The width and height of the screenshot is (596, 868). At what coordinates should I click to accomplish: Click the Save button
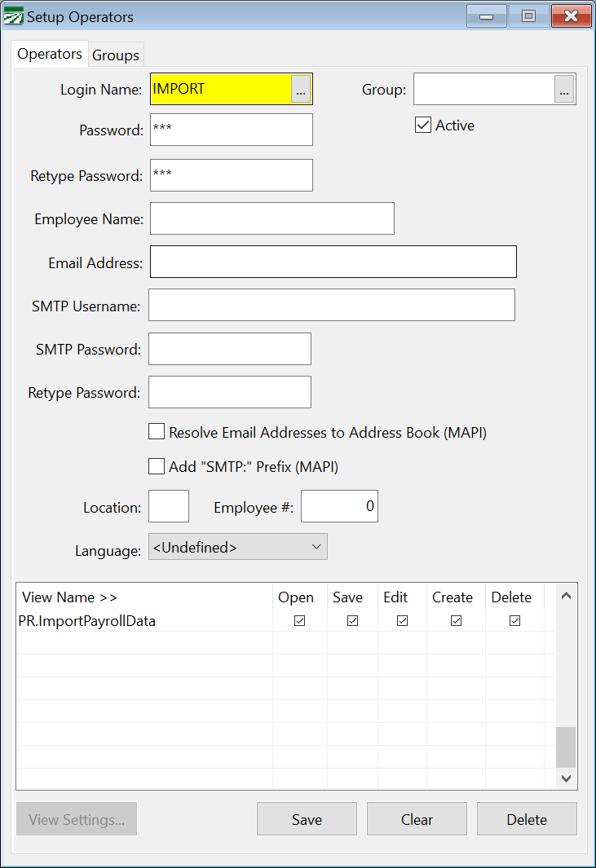pyautogui.click(x=307, y=819)
